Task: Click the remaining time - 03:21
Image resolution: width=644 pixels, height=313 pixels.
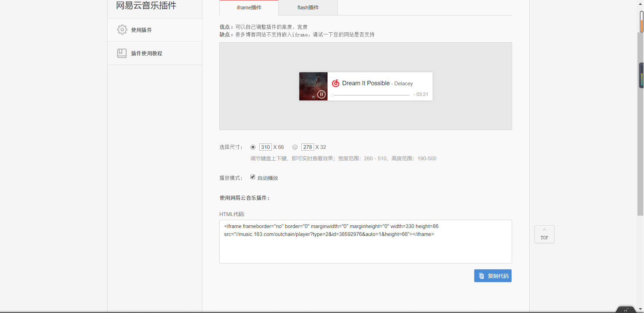Action: [x=421, y=94]
